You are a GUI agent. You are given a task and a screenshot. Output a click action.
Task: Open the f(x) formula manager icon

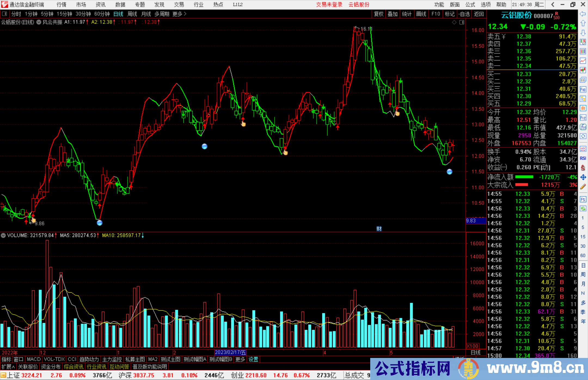(583, 127)
